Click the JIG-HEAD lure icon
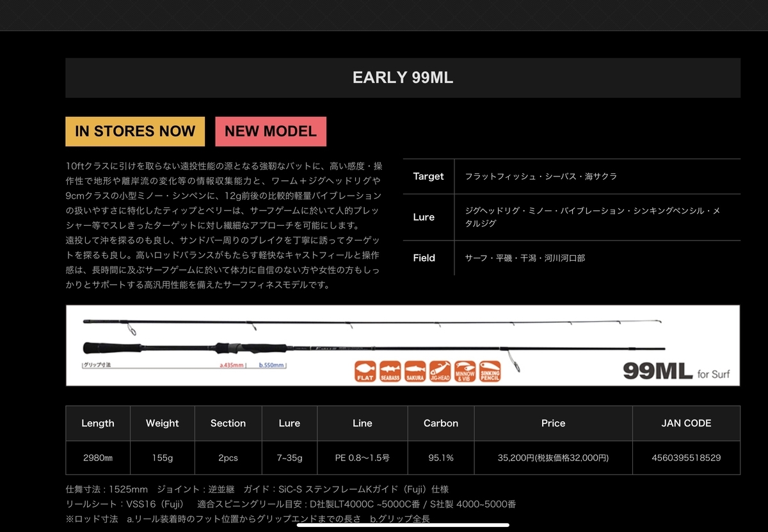 click(440, 372)
